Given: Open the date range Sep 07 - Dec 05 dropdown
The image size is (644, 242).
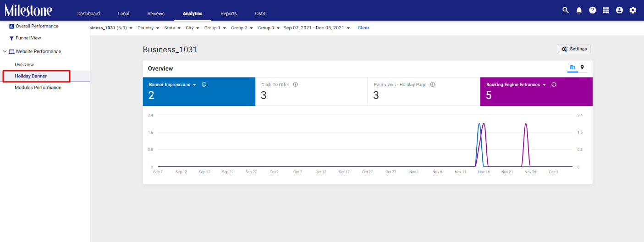Looking at the screenshot, I should pyautogui.click(x=317, y=28).
